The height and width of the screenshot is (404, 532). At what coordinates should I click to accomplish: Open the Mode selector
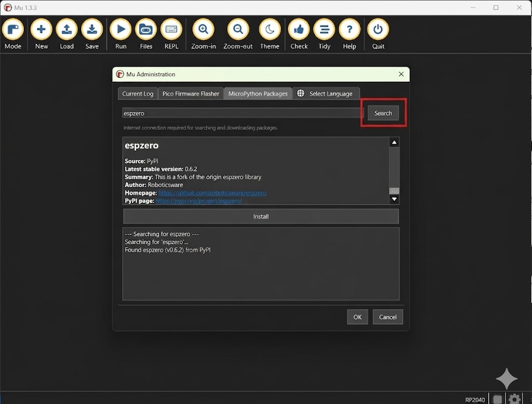coord(13,34)
